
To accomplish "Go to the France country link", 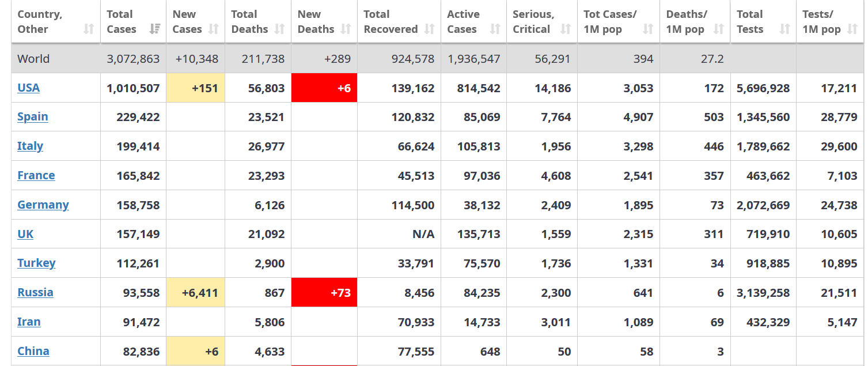I will (36, 175).
